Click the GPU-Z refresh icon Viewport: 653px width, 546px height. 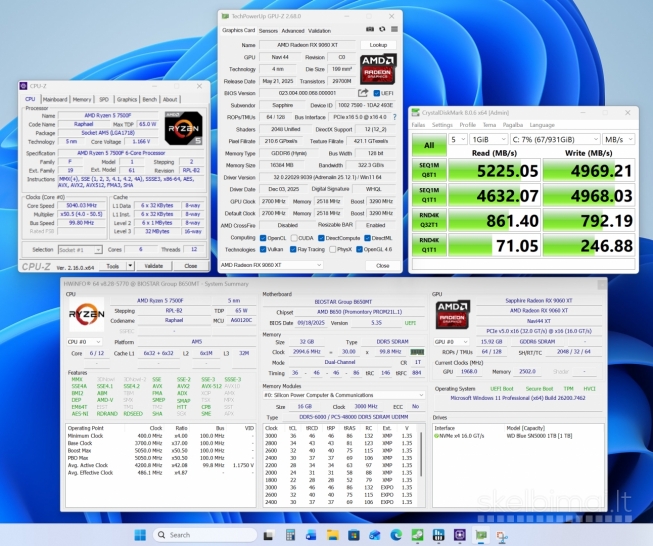click(382, 30)
